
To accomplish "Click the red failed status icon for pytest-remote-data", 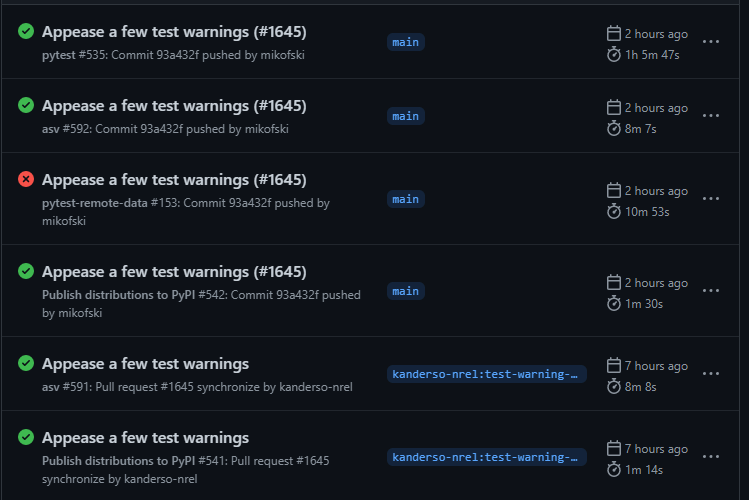I will (x=26, y=180).
